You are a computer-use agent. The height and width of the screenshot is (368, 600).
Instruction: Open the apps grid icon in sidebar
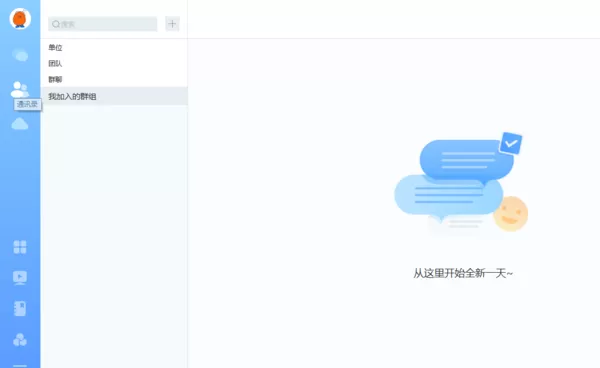coord(20,247)
